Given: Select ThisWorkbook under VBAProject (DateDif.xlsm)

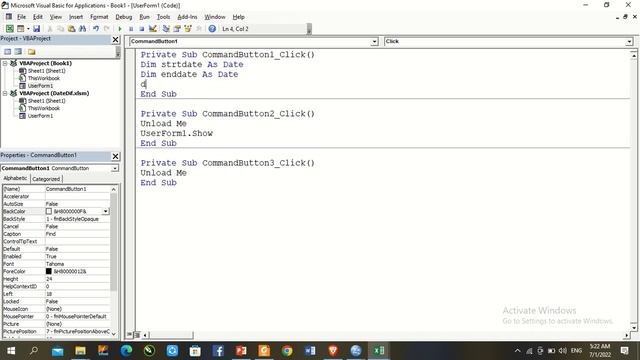Looking at the screenshot, I should click(x=44, y=108).
